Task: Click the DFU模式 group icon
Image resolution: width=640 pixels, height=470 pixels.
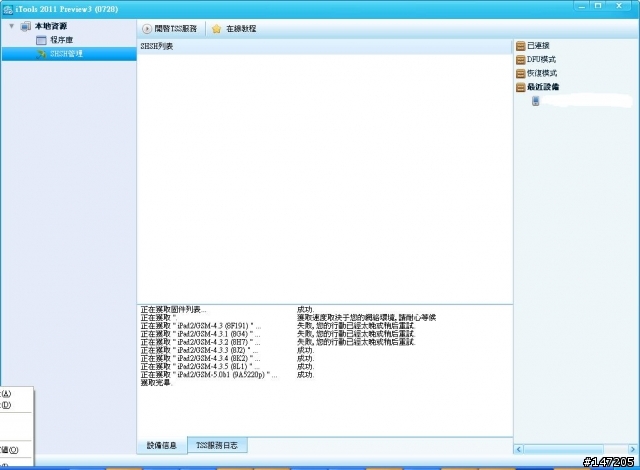Action: pyautogui.click(x=520, y=60)
